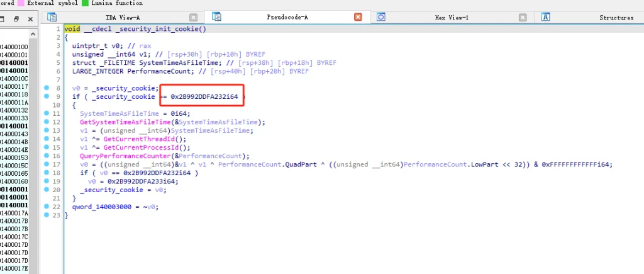Viewport: 644px width, 274px height.
Task: Click the Structures tab icon
Action: pyautogui.click(x=546, y=18)
